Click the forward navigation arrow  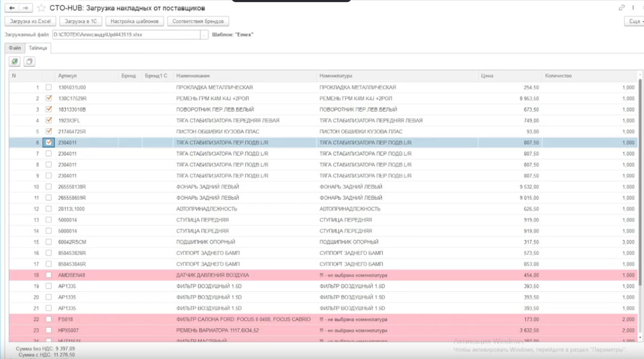click(25, 8)
